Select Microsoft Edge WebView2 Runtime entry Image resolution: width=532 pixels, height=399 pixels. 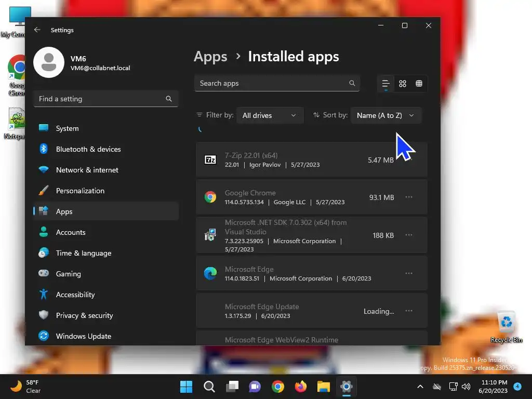(x=281, y=340)
